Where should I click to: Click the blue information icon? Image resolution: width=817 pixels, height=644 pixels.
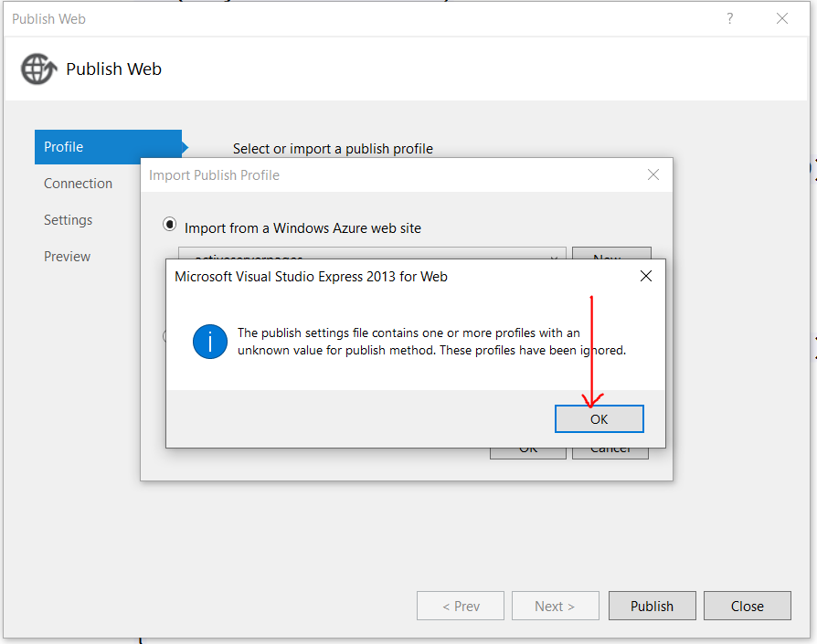(x=210, y=342)
